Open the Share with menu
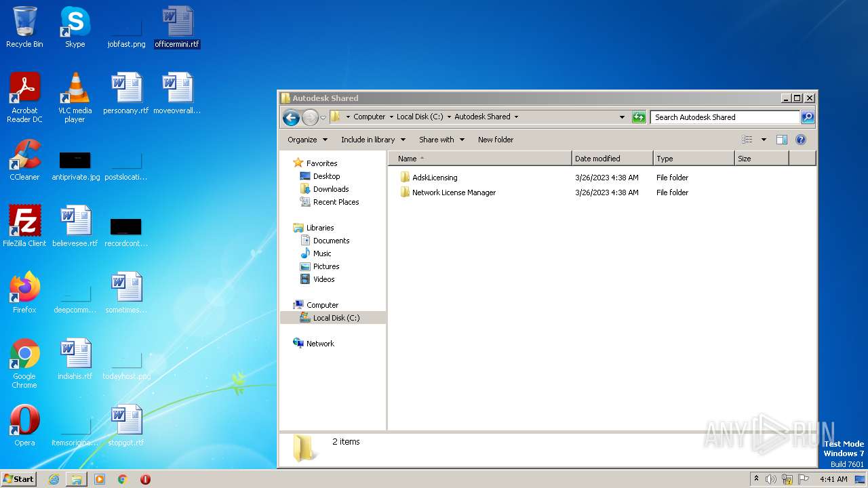The image size is (868, 488). (441, 140)
